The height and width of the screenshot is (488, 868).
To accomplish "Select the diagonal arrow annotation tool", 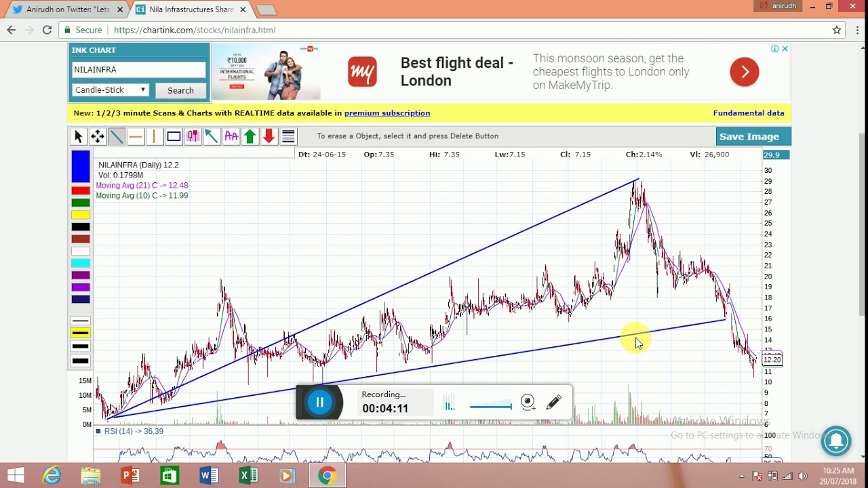I will [212, 137].
